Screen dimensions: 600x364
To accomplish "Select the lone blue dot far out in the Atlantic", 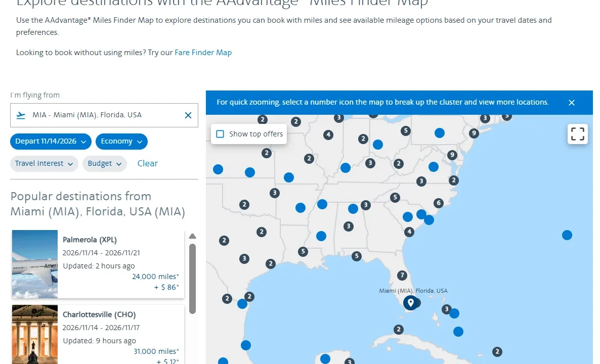I will [x=567, y=235].
